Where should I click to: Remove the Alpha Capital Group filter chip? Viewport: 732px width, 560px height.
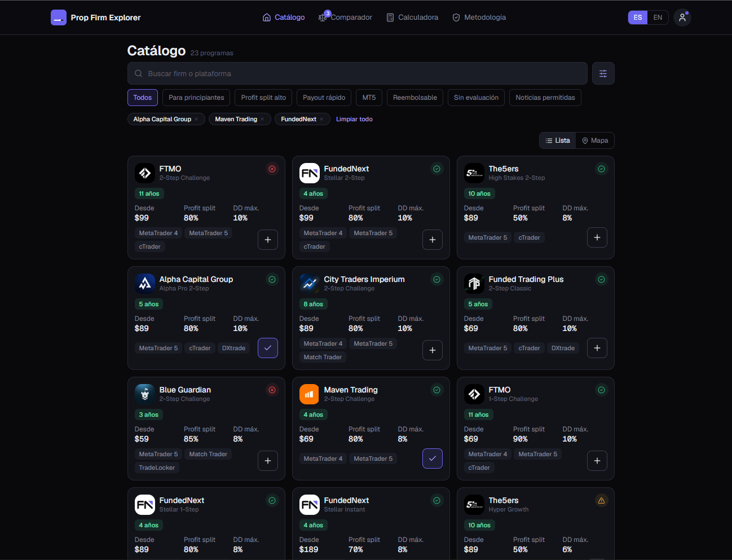196,119
